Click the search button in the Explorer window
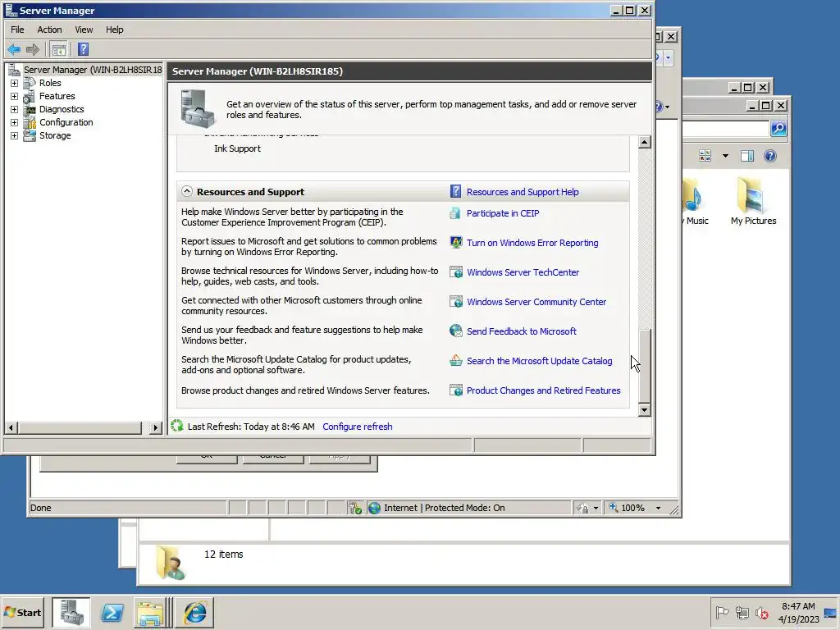840x630 pixels. [778, 129]
